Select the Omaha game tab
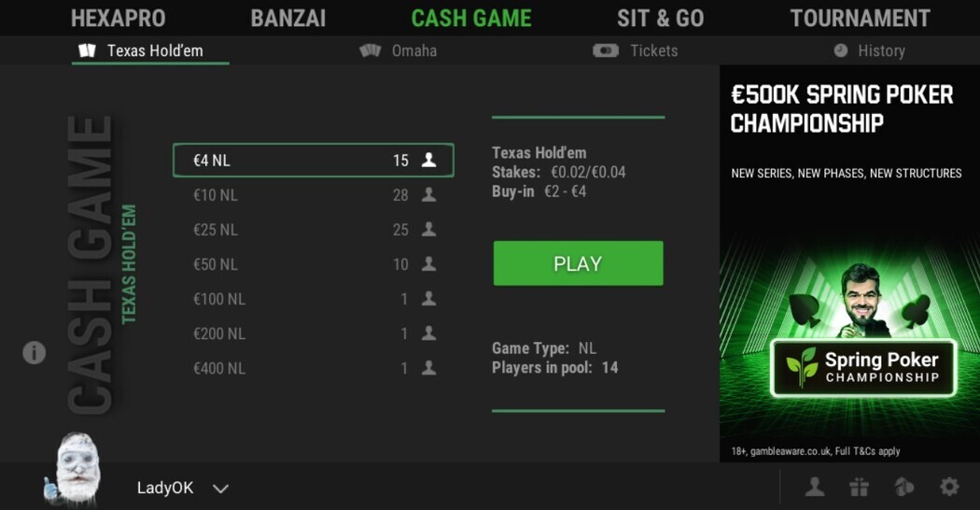The width and height of the screenshot is (980, 510). pyautogui.click(x=399, y=50)
